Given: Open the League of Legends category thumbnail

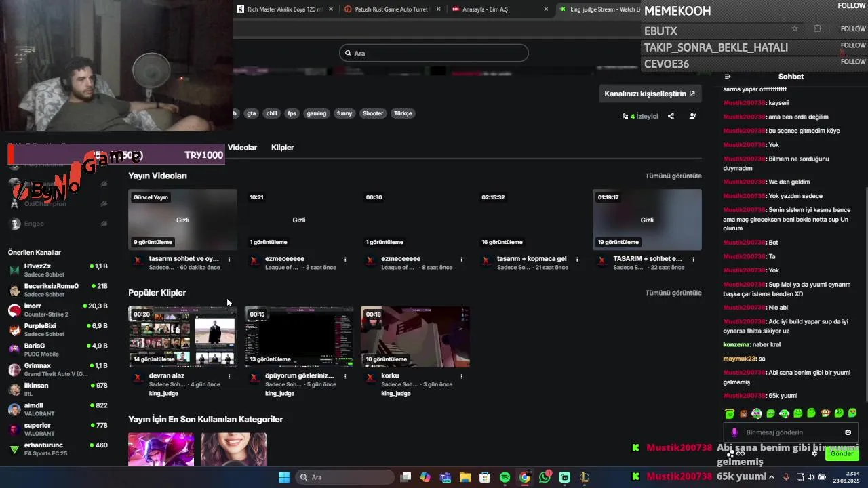Looking at the screenshot, I should (161, 449).
